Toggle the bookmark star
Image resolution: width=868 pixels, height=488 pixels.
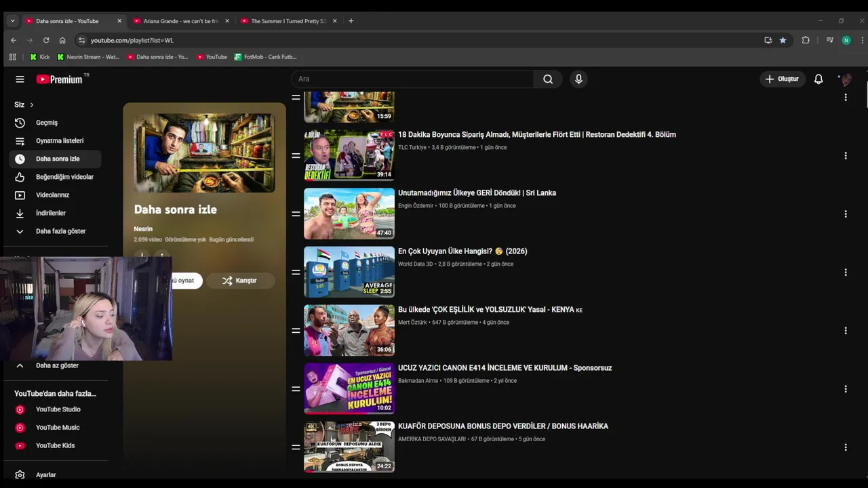783,40
